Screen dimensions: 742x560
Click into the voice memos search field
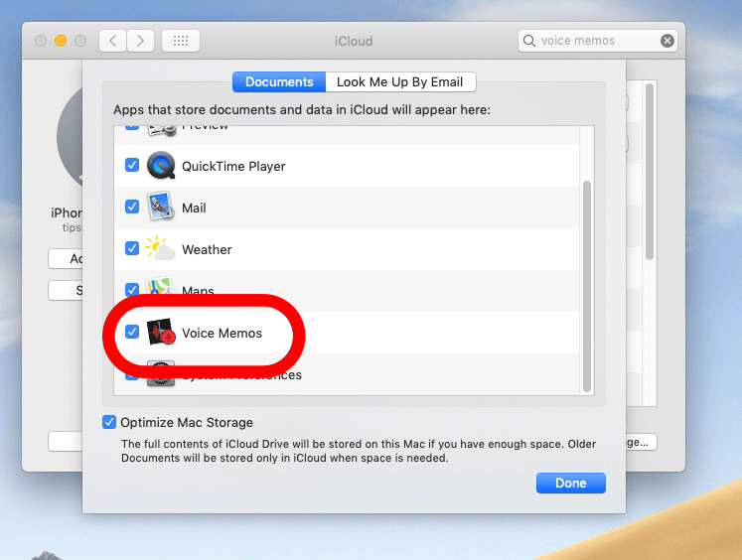[596, 41]
